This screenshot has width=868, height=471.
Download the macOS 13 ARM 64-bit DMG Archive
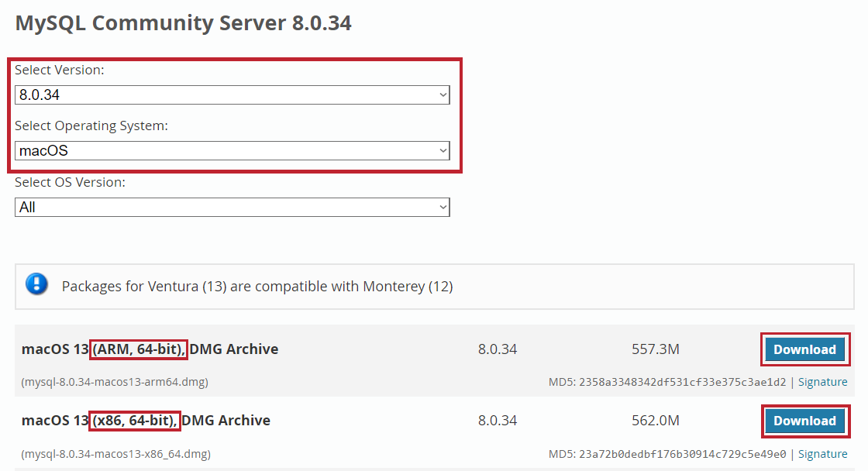pos(805,349)
